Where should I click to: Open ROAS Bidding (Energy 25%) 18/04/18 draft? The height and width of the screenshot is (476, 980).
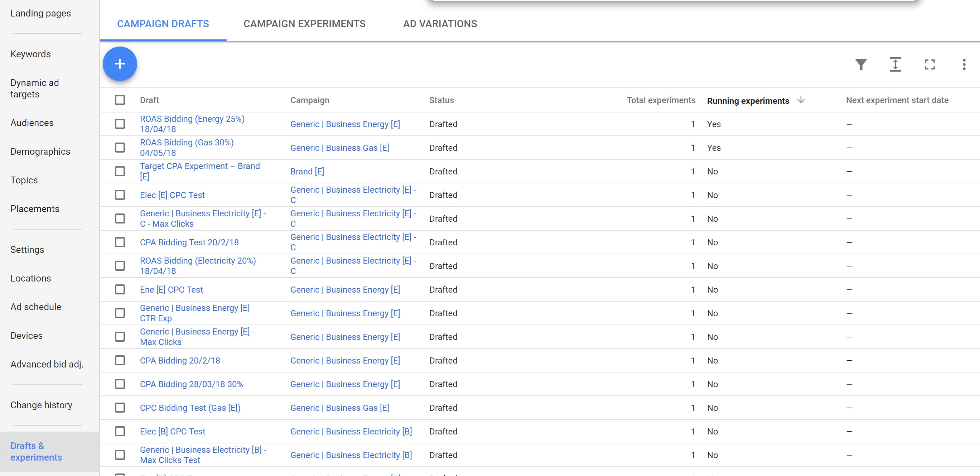coord(192,124)
